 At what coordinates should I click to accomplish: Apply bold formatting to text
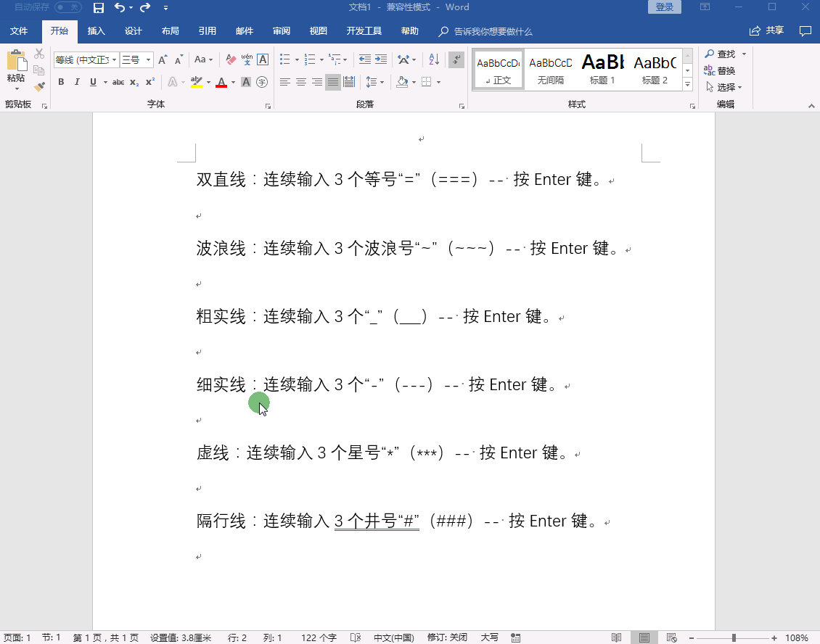[61, 82]
